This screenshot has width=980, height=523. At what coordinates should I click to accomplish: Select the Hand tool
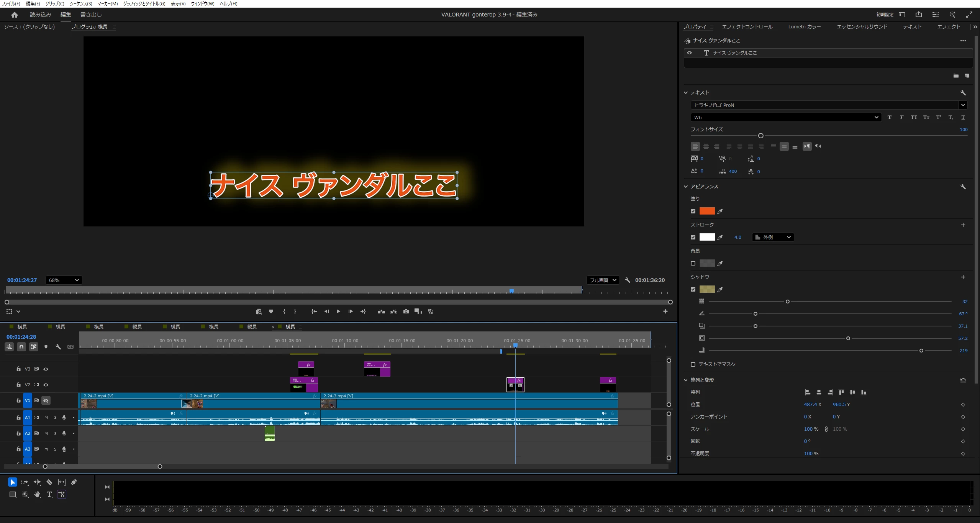[x=37, y=494]
